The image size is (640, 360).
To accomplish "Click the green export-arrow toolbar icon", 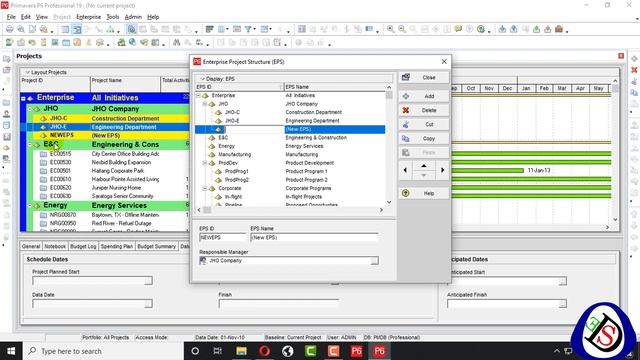I will tap(536, 29).
